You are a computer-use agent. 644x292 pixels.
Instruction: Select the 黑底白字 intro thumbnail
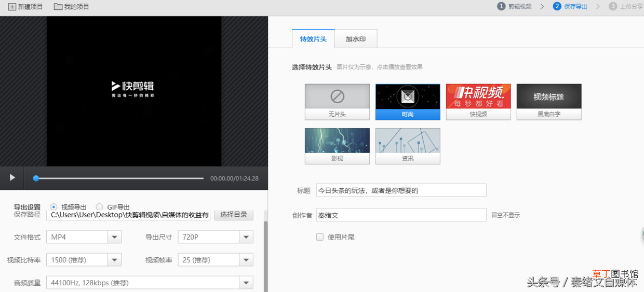pyautogui.click(x=549, y=102)
